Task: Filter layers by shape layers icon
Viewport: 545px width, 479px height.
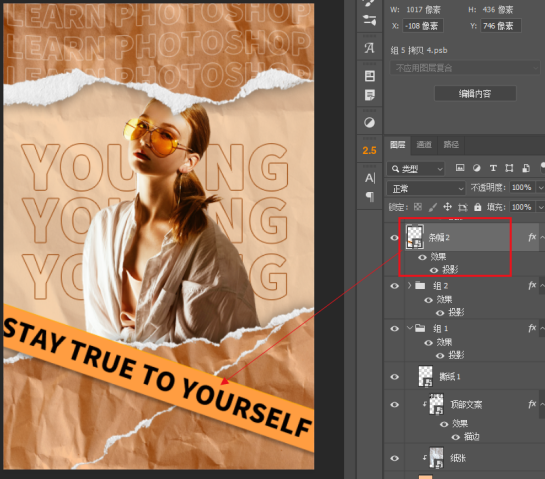Action: point(509,168)
